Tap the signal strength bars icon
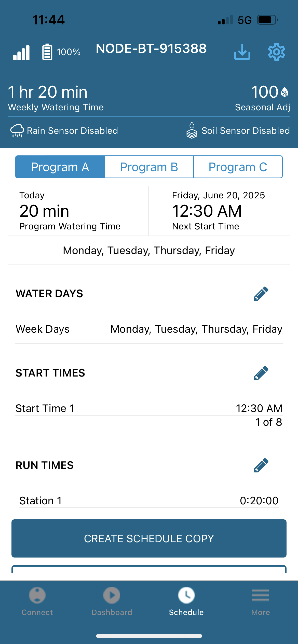298x644 pixels. click(x=21, y=53)
